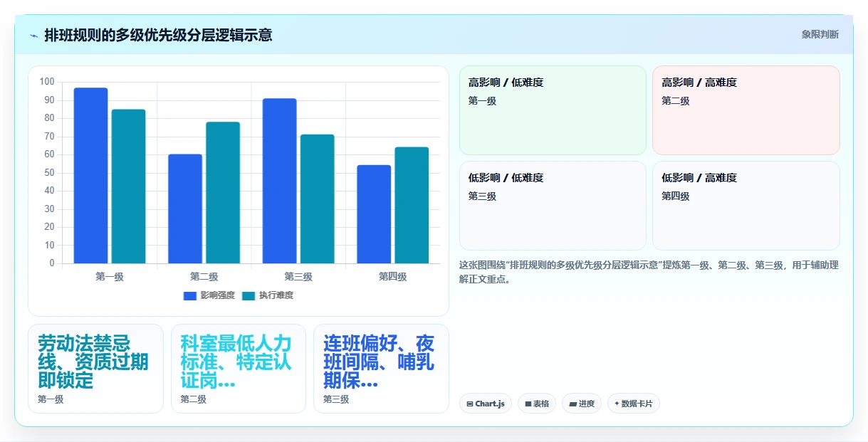Click the 第一级 执行难度 teal bar

click(x=128, y=186)
